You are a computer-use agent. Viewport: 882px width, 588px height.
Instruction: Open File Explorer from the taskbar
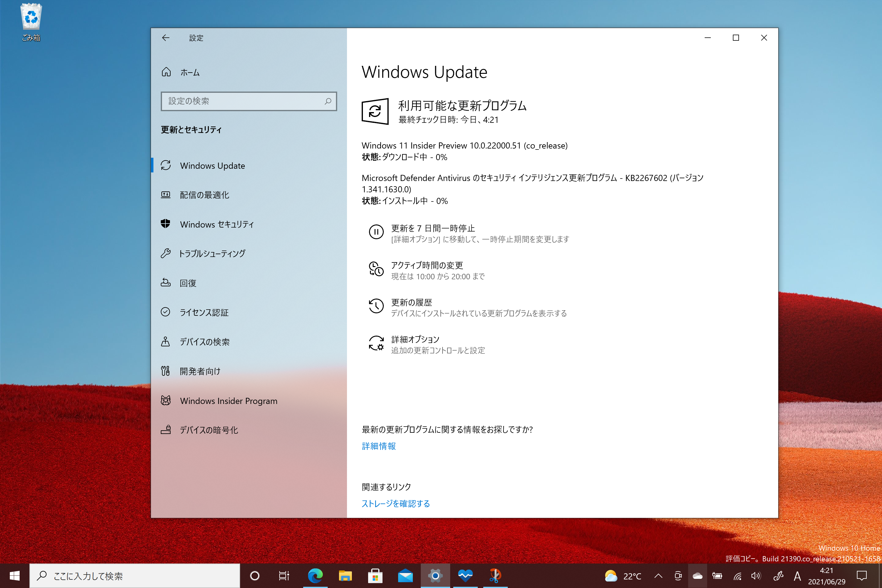346,576
